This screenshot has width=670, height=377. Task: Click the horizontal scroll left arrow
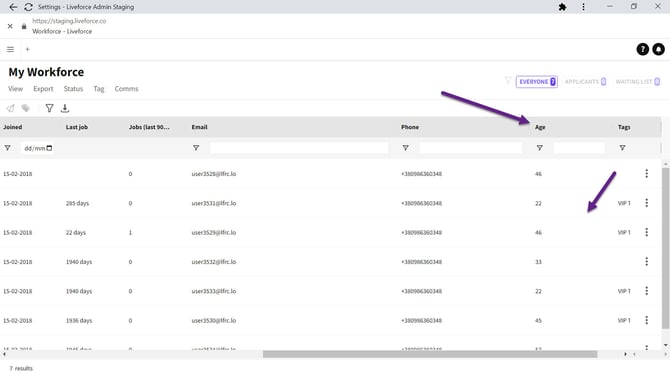tap(4, 354)
